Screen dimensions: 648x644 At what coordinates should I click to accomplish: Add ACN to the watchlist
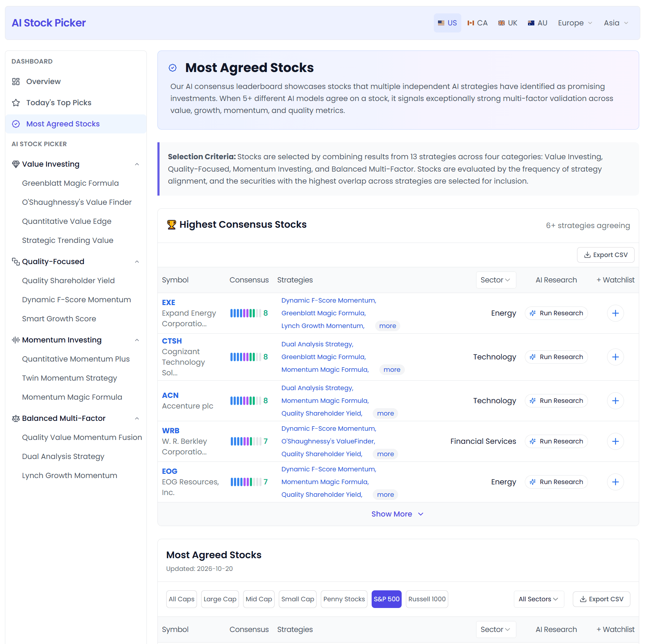(x=615, y=401)
